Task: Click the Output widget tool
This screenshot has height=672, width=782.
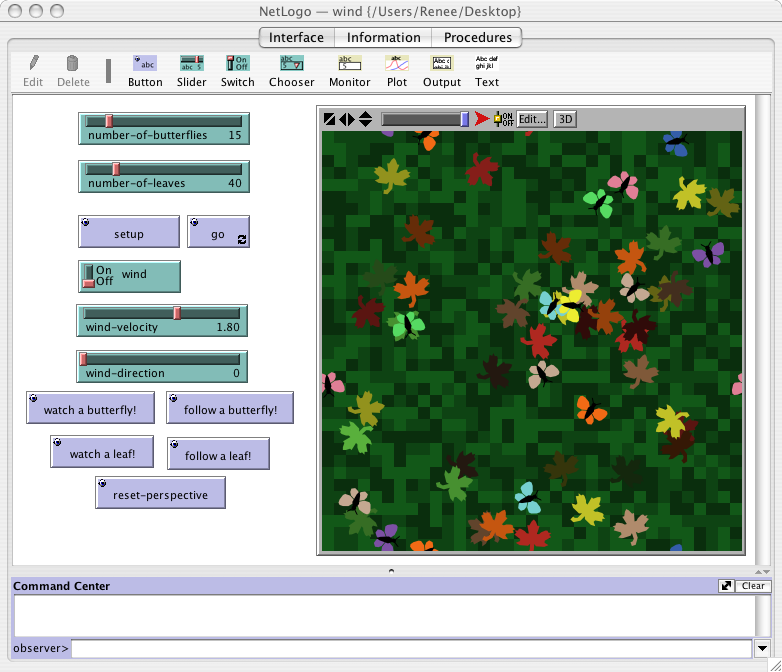Action: click(x=441, y=71)
